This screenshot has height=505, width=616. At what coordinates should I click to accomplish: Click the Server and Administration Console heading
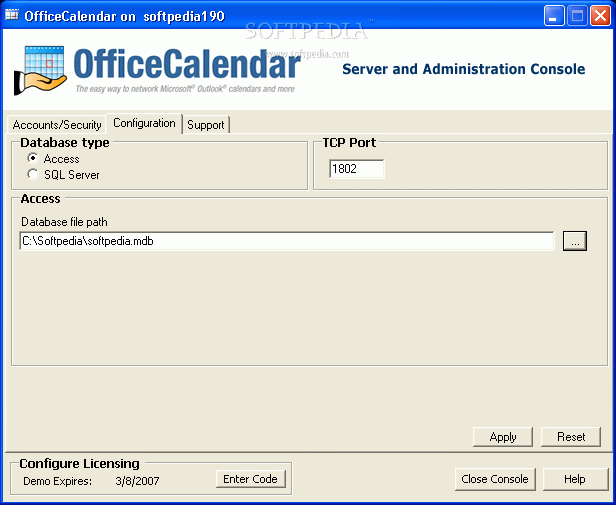[464, 69]
